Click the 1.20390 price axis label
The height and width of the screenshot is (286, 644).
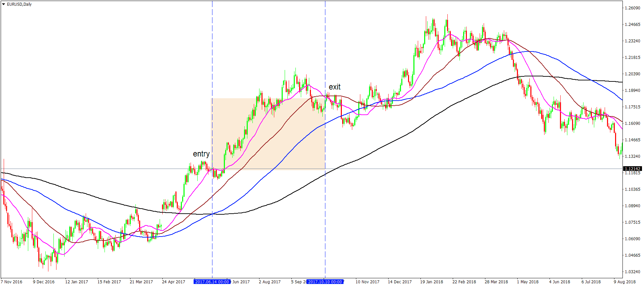tap(632, 74)
